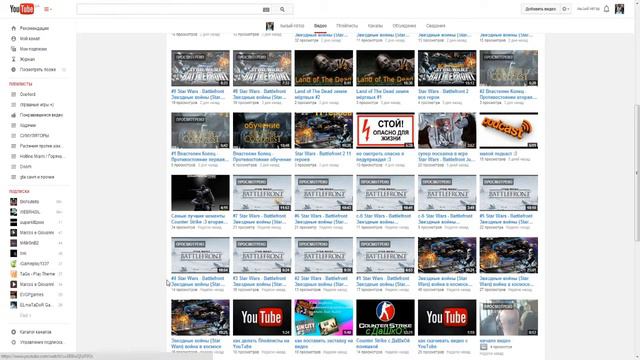640x360 pixels.
Task: Click the channel avatar beside the tabs
Action: pos(269,26)
